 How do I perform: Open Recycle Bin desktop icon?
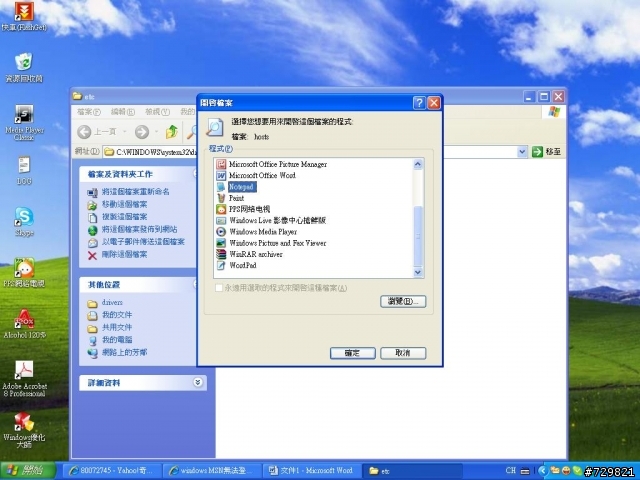click(24, 67)
